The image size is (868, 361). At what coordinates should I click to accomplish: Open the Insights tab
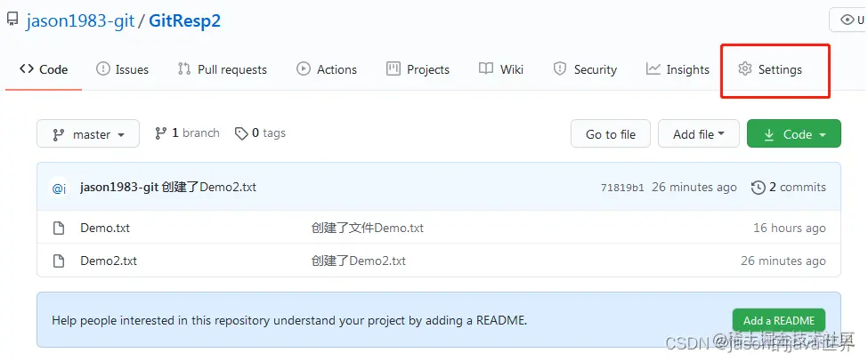(677, 69)
